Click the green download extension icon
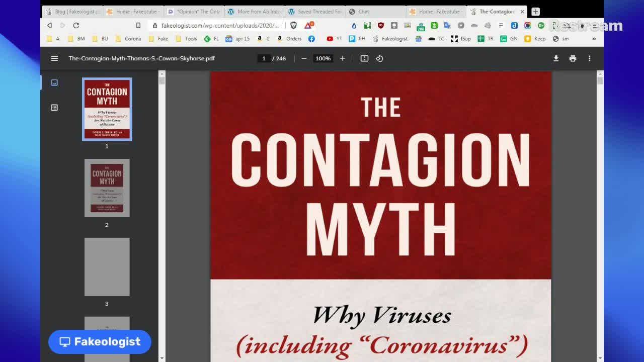644x362 pixels. 434,25
